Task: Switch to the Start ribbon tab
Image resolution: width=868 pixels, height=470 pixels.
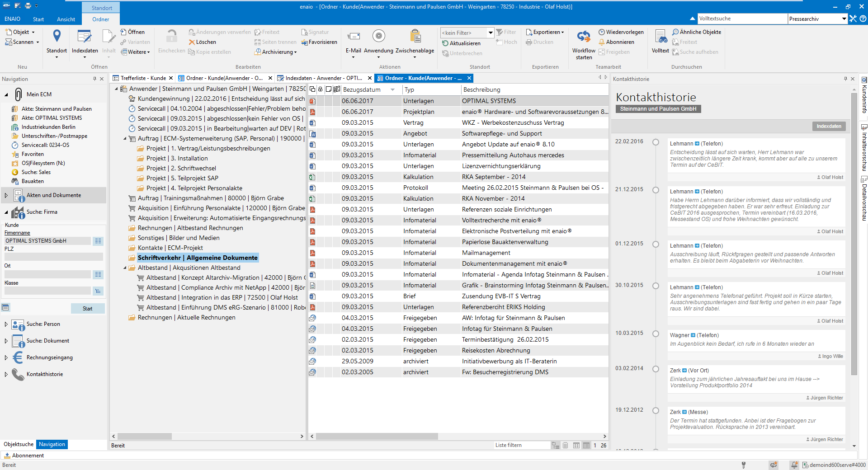Action: [x=38, y=19]
